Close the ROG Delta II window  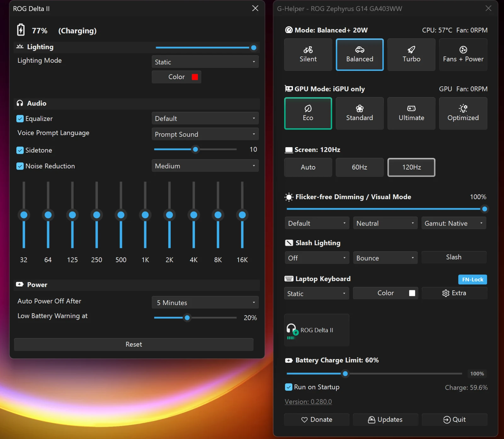click(x=255, y=9)
